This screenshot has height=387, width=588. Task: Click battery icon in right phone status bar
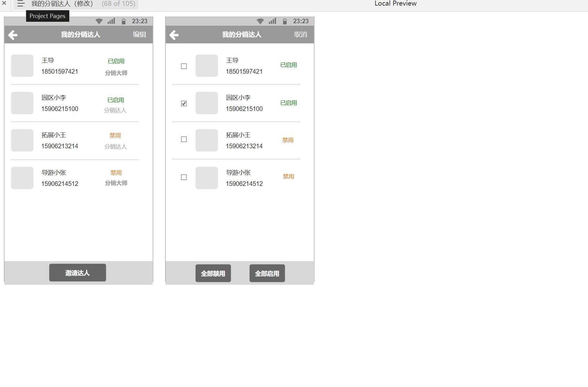pyautogui.click(x=285, y=21)
